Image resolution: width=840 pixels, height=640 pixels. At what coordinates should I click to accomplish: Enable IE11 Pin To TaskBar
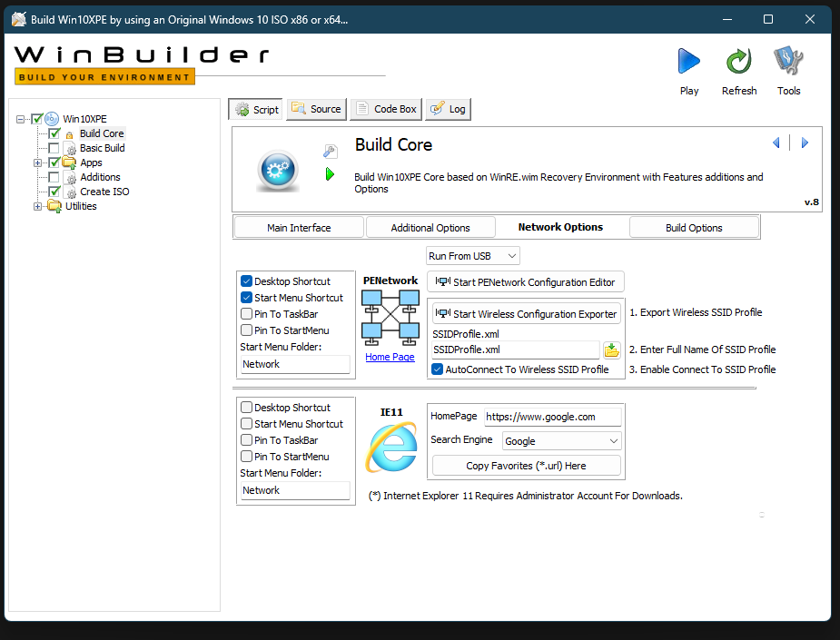246,439
